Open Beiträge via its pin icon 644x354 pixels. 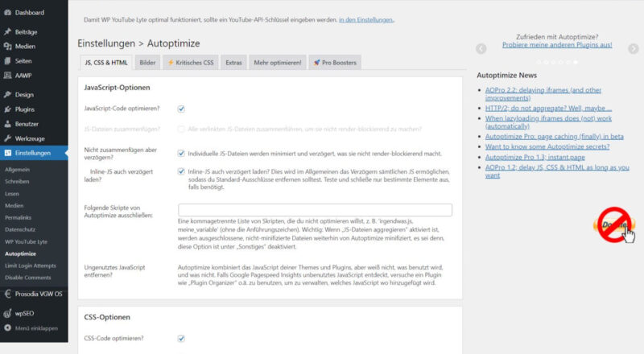click(7, 32)
